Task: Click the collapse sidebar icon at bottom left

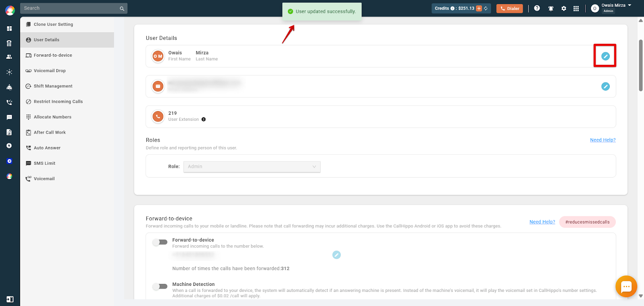Action: [x=10, y=299]
